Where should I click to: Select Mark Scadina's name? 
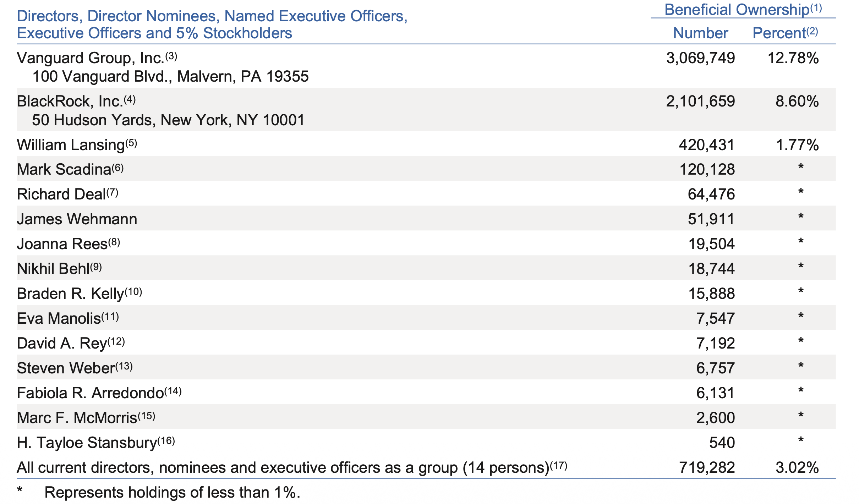click(64, 169)
